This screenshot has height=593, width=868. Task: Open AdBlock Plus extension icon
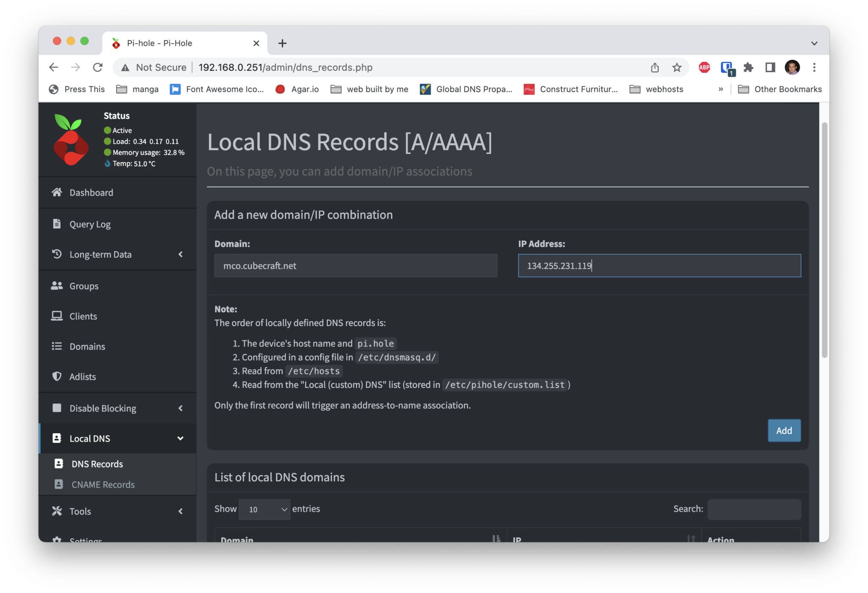(704, 67)
